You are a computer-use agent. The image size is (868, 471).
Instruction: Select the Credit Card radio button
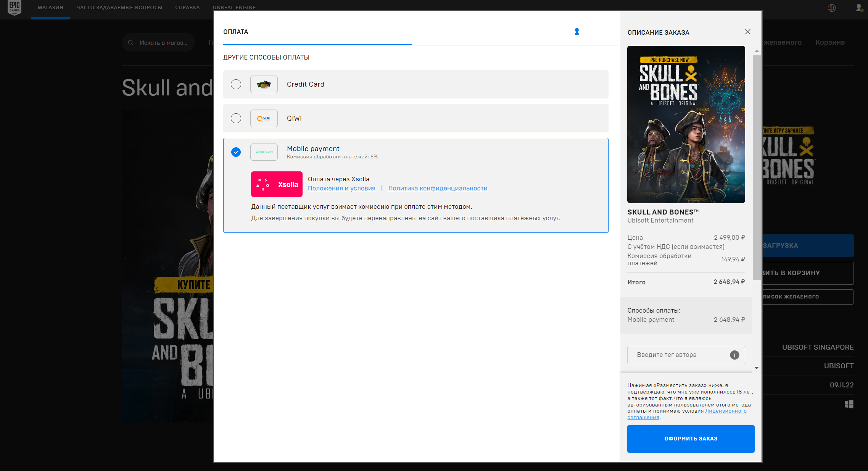236,84
